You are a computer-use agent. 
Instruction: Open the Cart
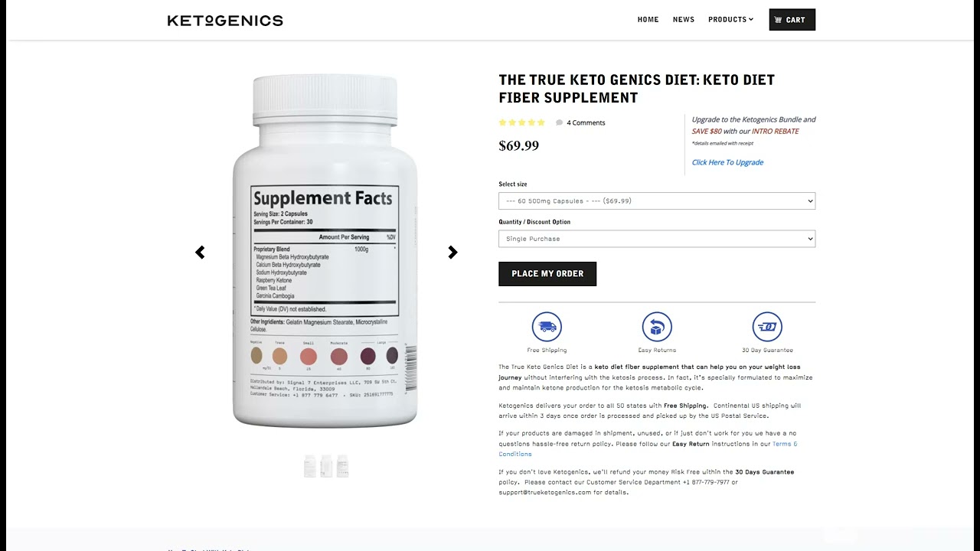(792, 20)
